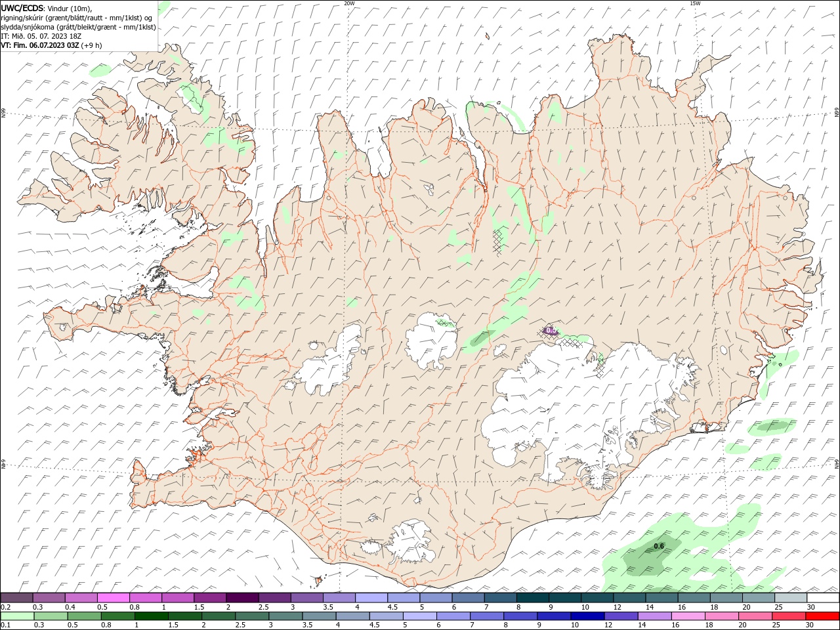This screenshot has height=630, width=840.
Task: Select the darkest green 1 swatch in the lower legend row
Action: click(x=151, y=616)
